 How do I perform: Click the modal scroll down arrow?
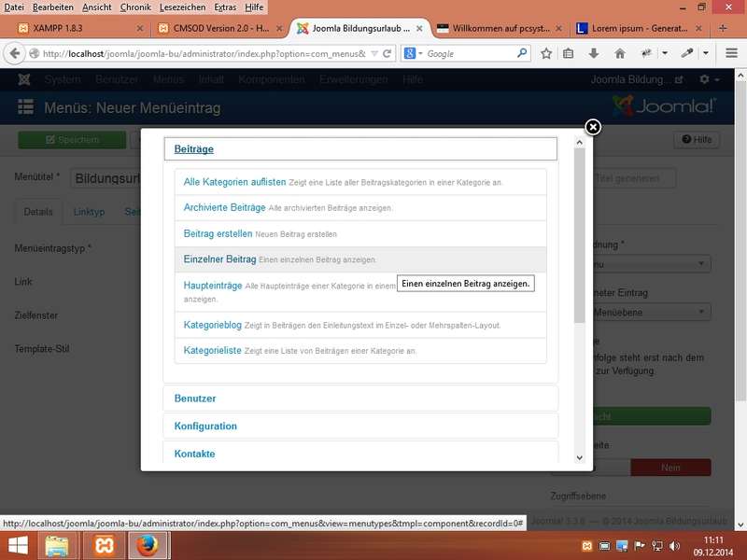tap(579, 457)
